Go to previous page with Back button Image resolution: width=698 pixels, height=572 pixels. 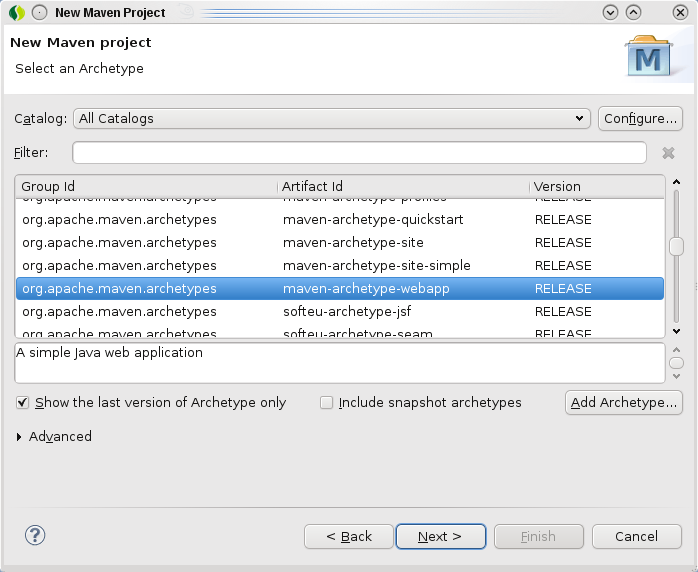coord(349,536)
